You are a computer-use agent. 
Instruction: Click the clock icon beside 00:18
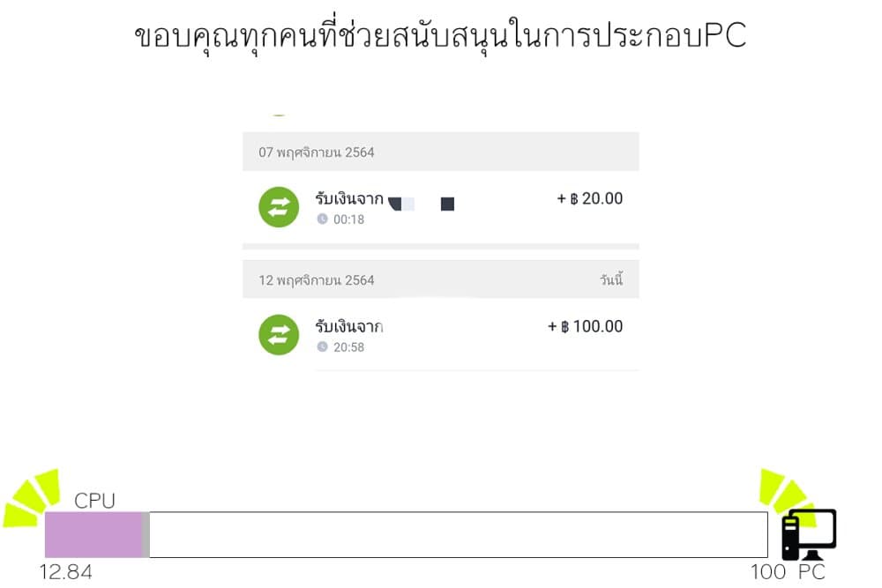point(322,219)
